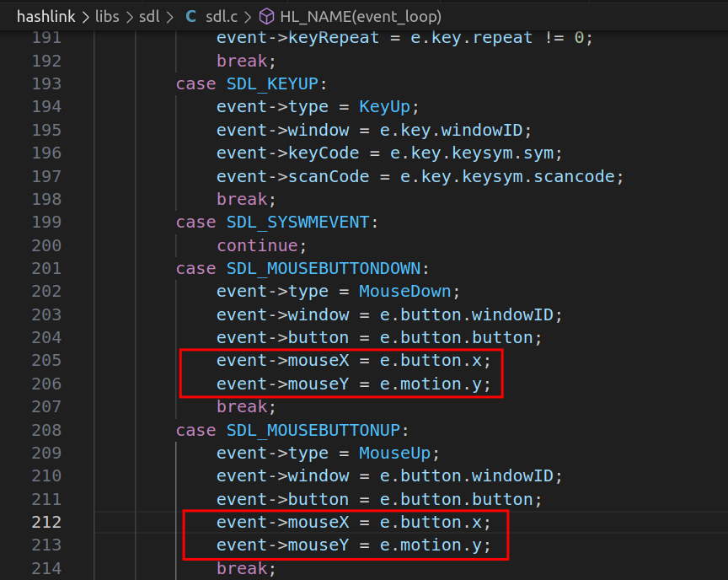Click the break statement on line 198
728x580 pixels.
(242, 200)
